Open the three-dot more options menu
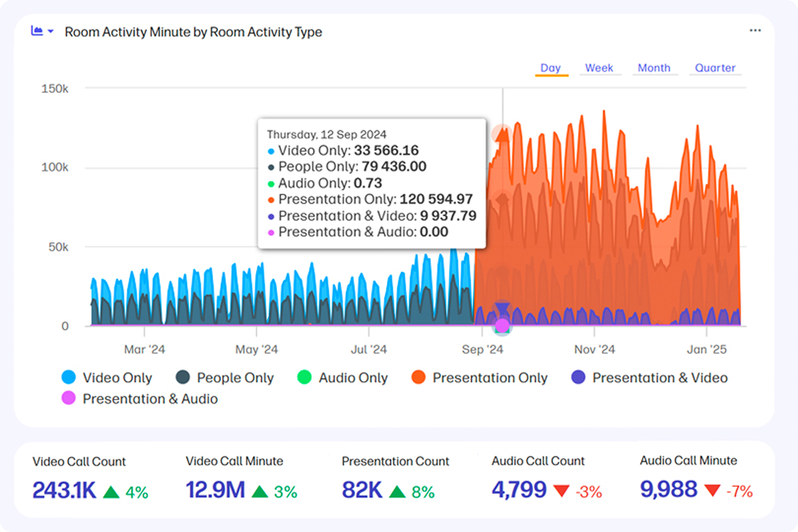798x532 pixels. [x=755, y=31]
